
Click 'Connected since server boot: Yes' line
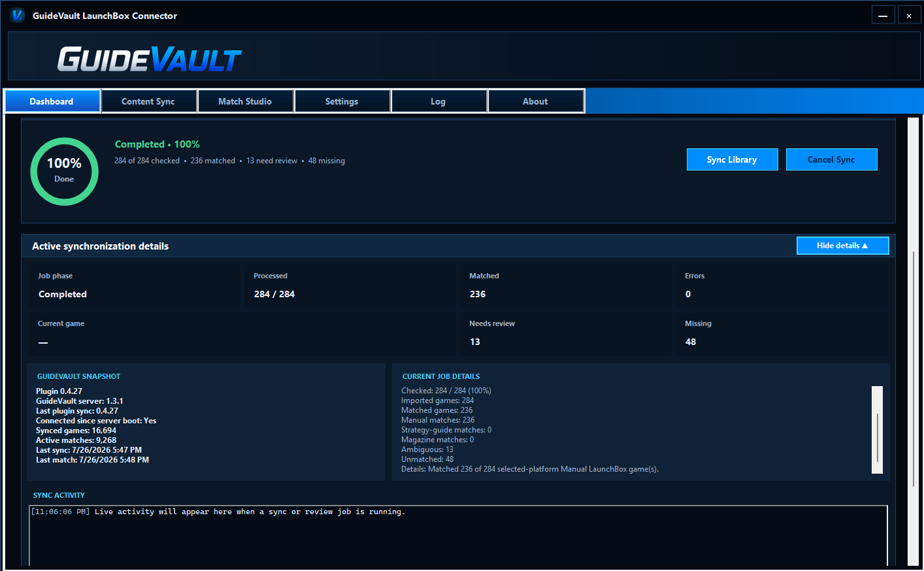[96, 421]
